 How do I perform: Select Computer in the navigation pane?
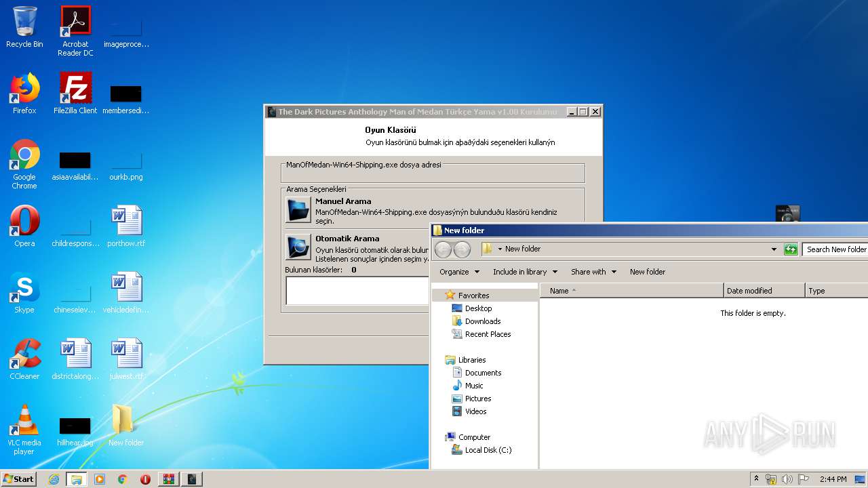tap(474, 437)
